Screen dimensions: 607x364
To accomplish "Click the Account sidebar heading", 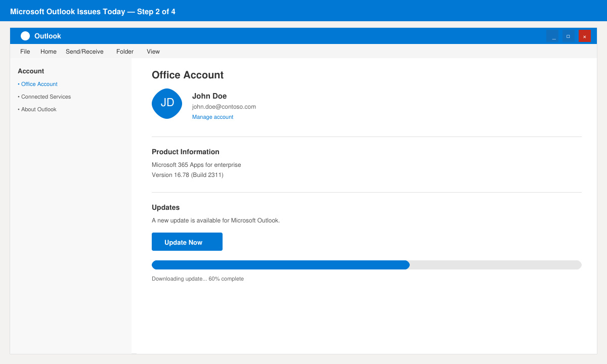I will 31,71.
